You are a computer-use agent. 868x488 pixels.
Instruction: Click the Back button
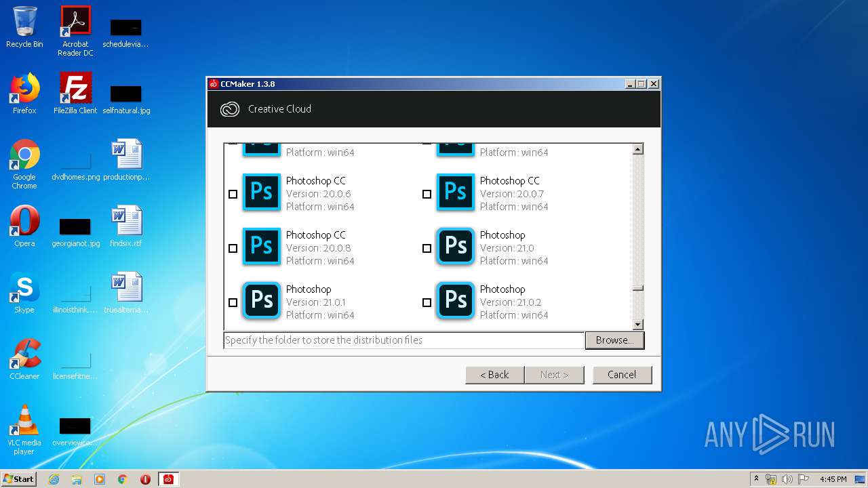(495, 375)
